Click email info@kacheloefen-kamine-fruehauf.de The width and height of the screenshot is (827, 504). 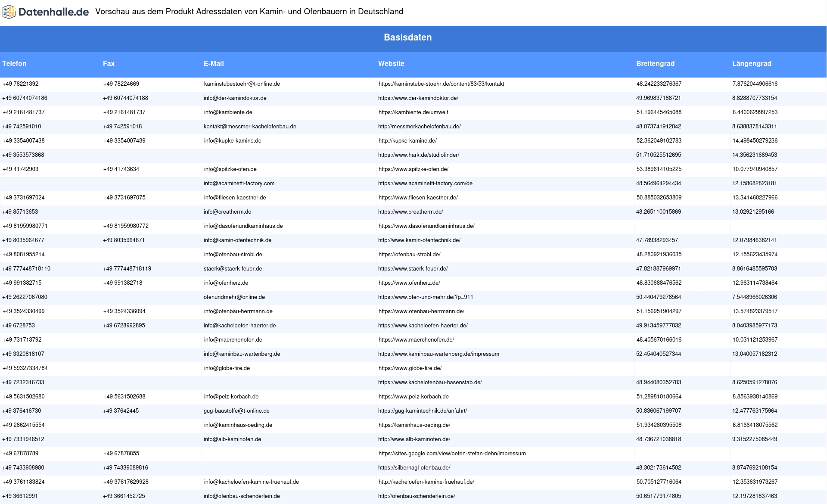pyautogui.click(x=252, y=482)
